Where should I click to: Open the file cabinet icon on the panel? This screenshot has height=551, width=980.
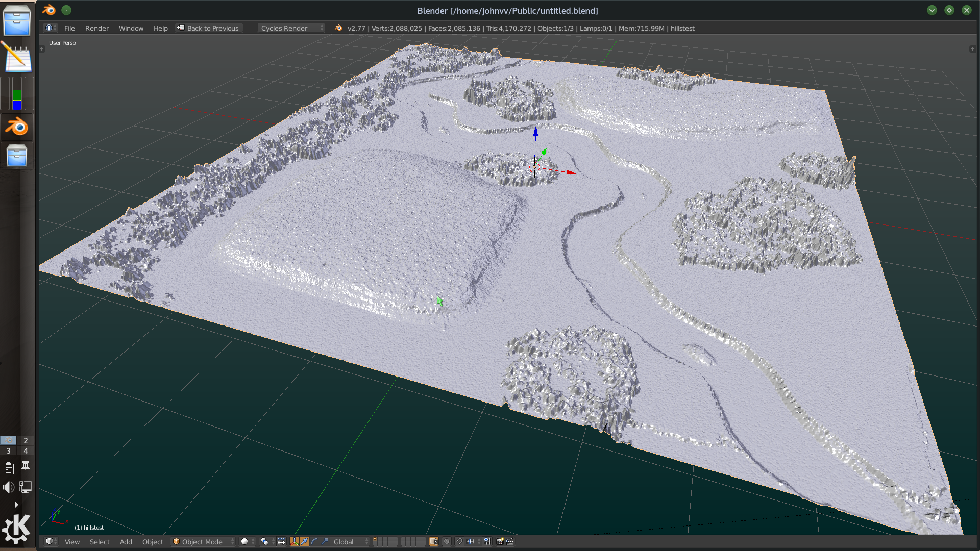point(17,19)
